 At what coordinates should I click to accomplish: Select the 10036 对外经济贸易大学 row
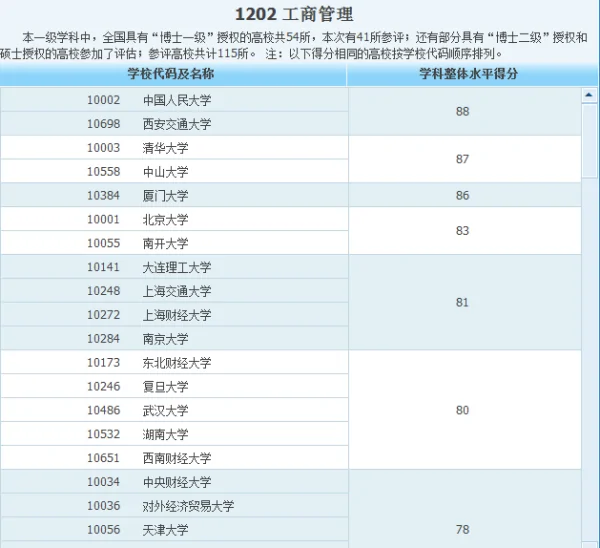[x=174, y=506]
